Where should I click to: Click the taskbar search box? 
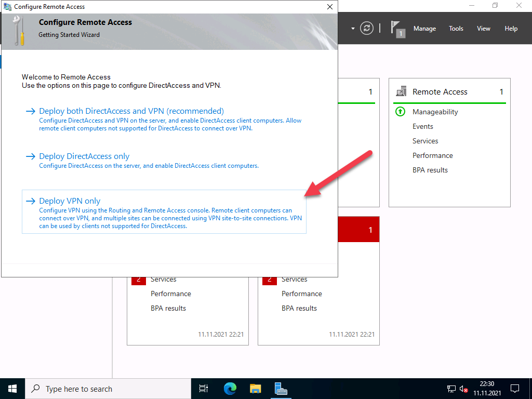pos(108,389)
